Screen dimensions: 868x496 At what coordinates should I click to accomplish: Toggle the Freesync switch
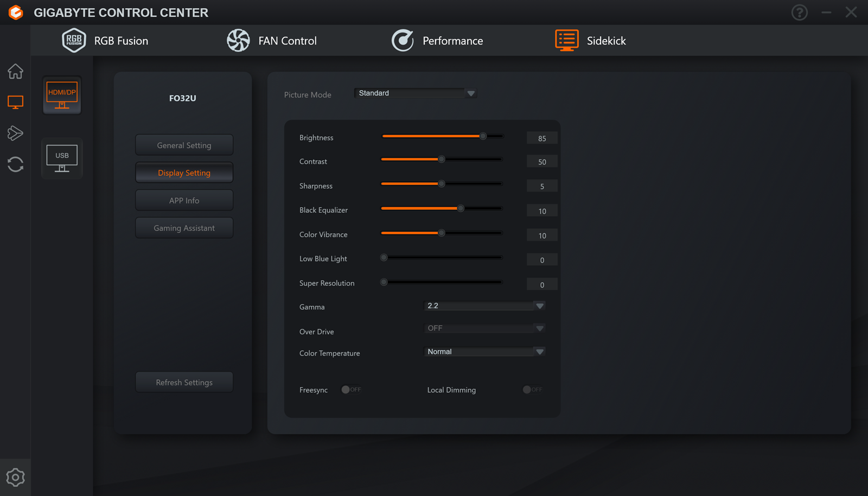(351, 390)
